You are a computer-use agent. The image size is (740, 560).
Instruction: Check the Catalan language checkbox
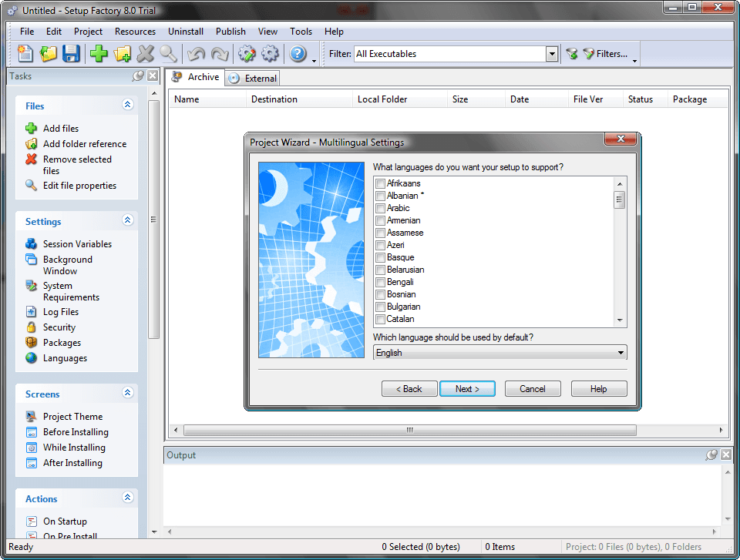tap(380, 320)
